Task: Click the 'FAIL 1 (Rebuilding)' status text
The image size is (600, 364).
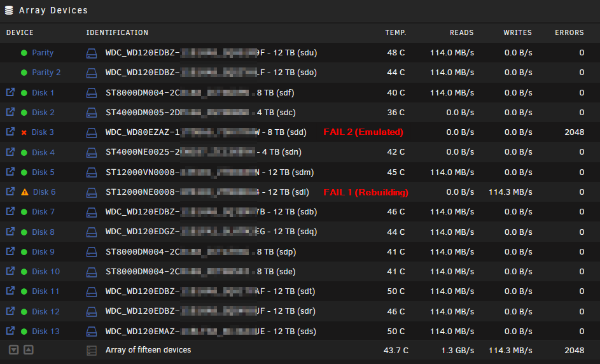Action: [366, 192]
